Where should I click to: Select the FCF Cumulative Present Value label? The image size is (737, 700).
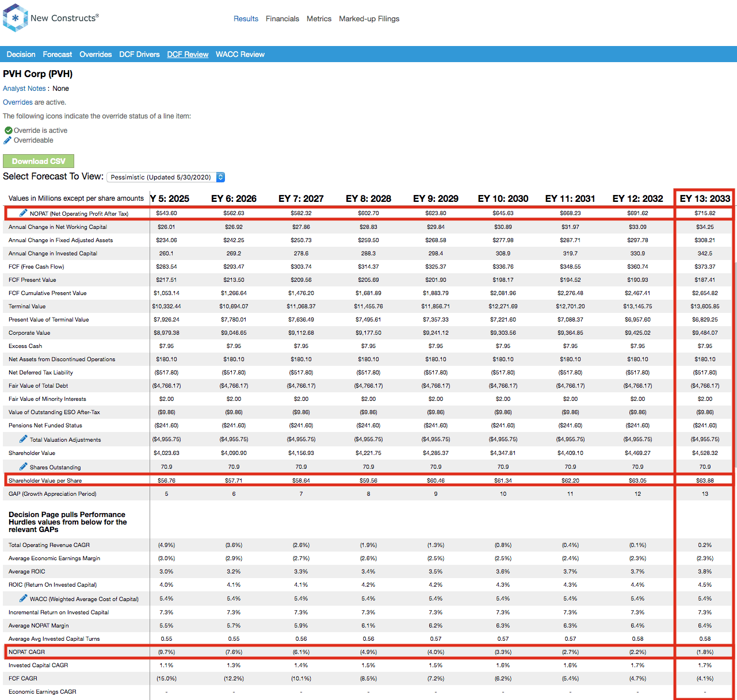tap(48, 293)
